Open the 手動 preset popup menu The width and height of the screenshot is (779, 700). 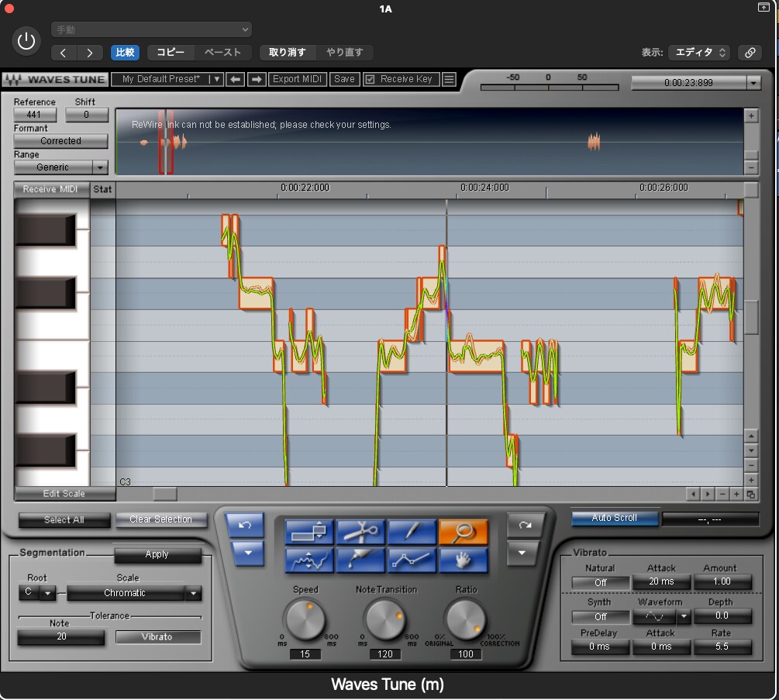151,29
